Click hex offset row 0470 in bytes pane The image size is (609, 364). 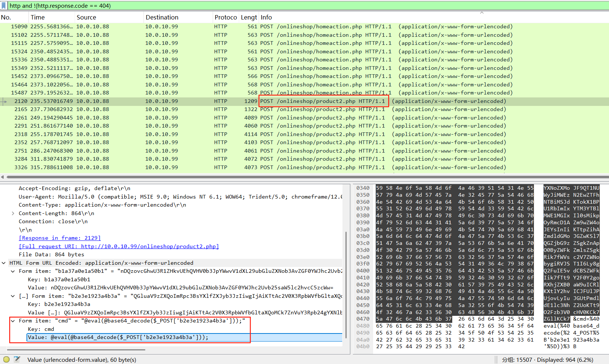click(363, 319)
